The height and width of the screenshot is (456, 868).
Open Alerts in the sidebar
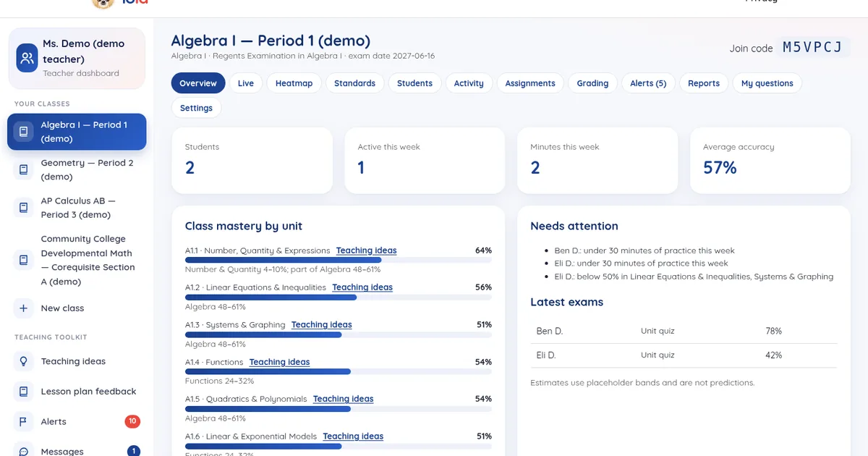click(x=77, y=421)
